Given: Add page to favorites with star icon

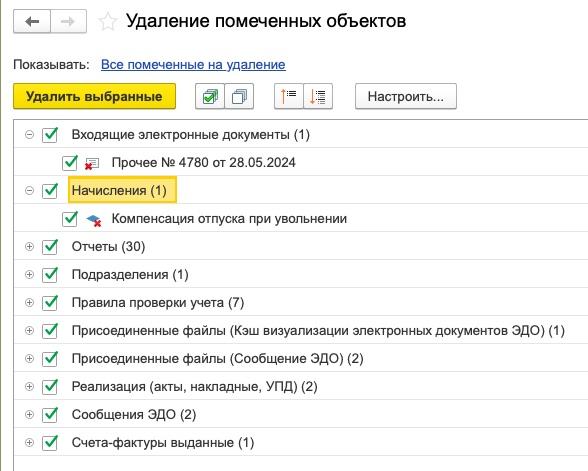Looking at the screenshot, I should tap(108, 22).
